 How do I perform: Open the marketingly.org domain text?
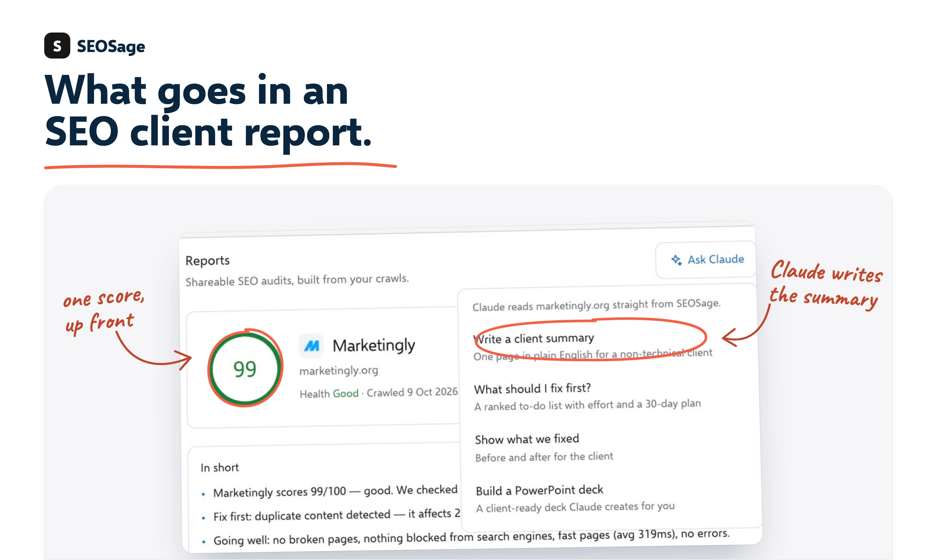coord(339,370)
